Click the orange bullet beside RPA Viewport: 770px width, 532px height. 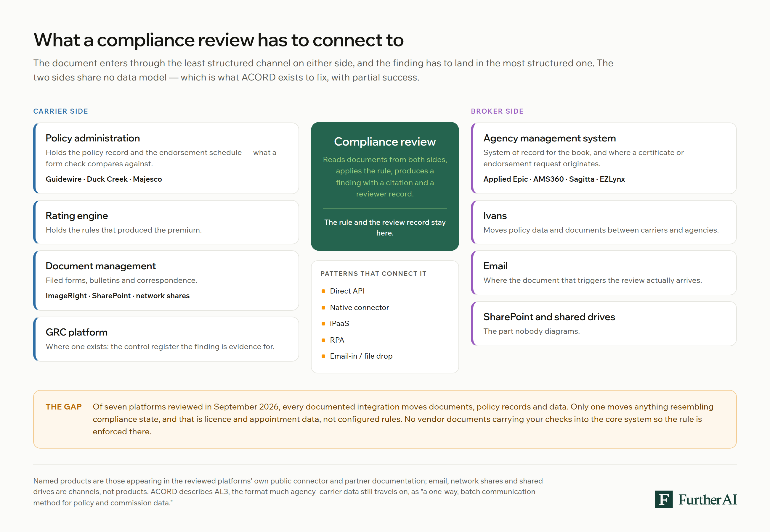pos(323,340)
